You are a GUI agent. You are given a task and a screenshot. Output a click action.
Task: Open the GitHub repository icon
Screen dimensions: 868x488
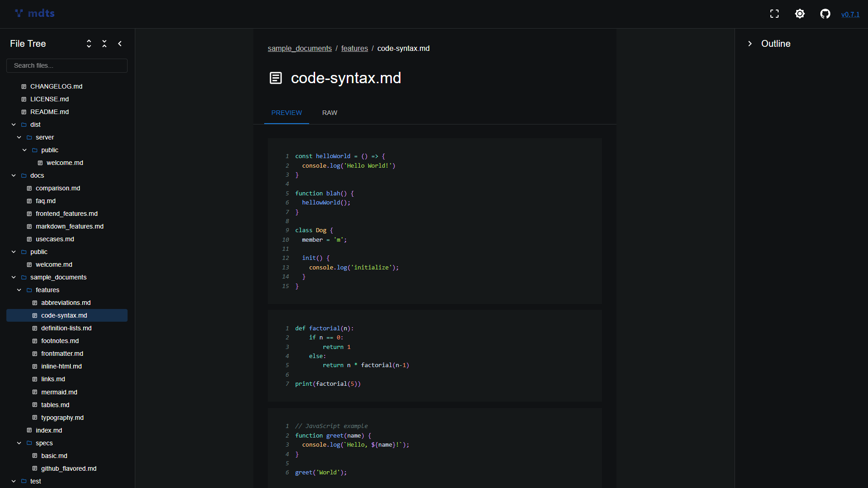825,14
